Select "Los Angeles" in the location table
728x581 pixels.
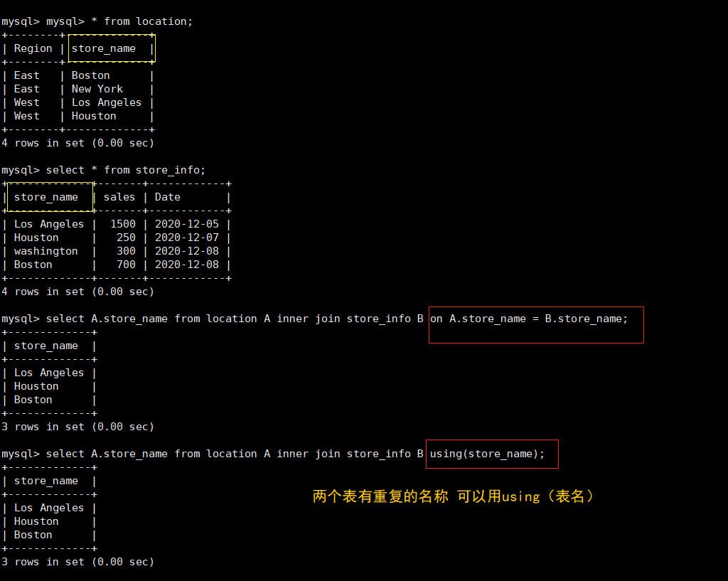pyautogui.click(x=107, y=102)
